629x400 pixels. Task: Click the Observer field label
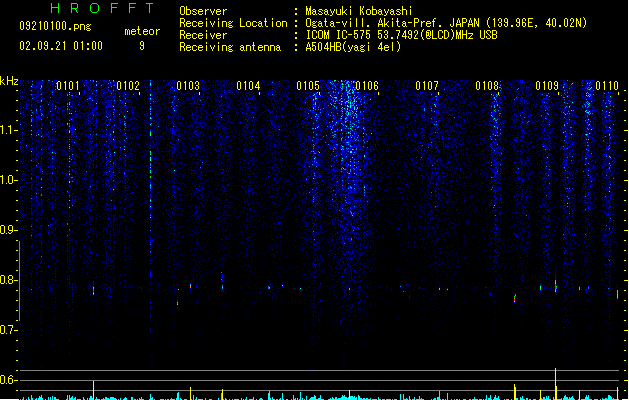coord(203,11)
